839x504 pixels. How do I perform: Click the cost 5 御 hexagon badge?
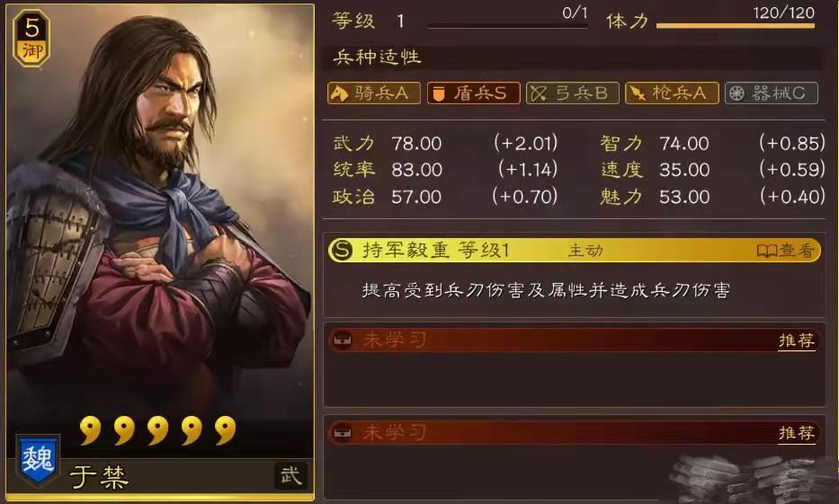pyautogui.click(x=31, y=38)
